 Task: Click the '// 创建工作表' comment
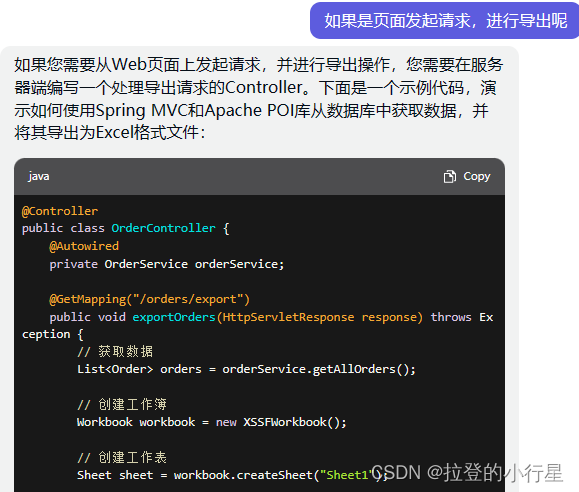pyautogui.click(x=122, y=457)
